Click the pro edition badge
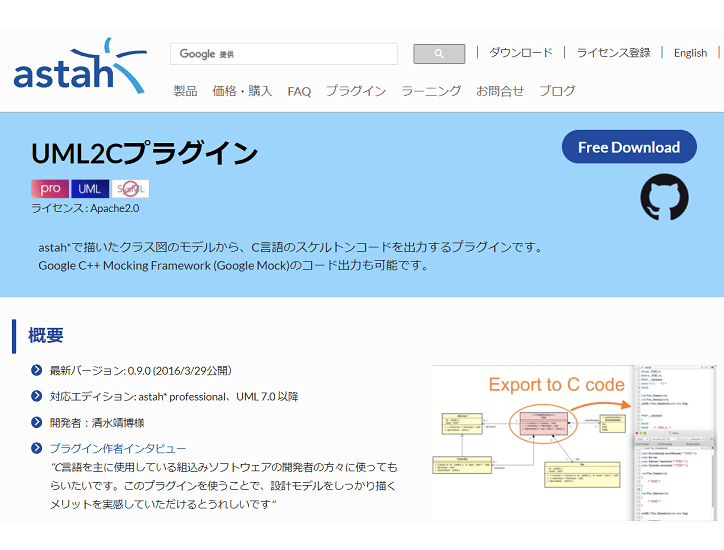This screenshot has height=550, width=724. pyautogui.click(x=50, y=188)
